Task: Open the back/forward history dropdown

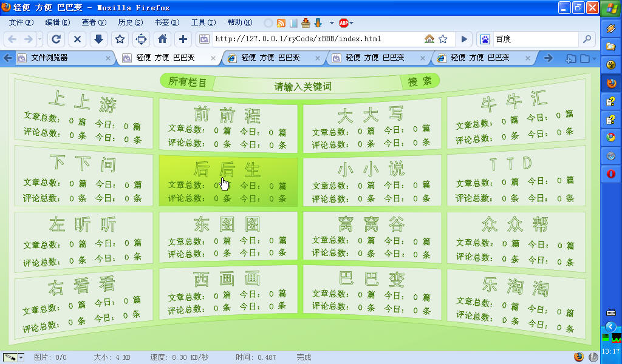Action: point(39,39)
